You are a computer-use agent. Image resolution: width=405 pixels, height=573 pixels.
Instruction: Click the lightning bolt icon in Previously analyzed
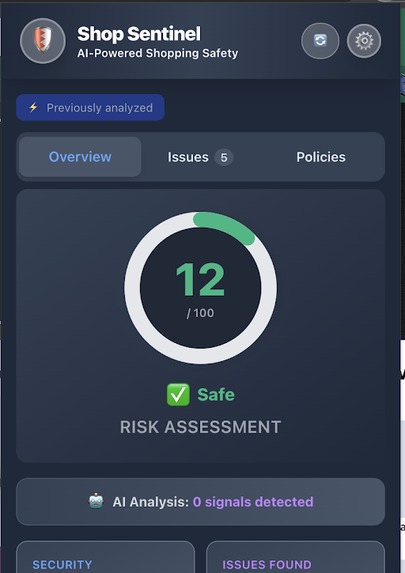tap(33, 107)
